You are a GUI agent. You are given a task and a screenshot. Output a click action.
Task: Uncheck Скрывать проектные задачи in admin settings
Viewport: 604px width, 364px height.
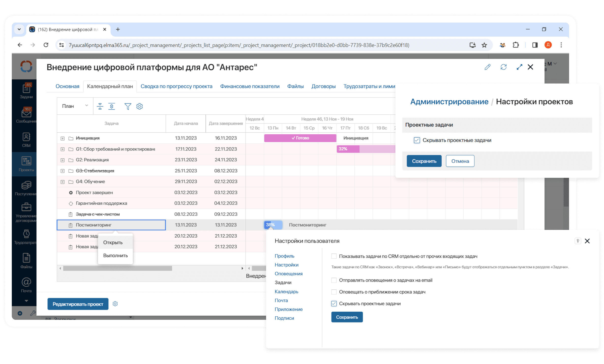pos(417,140)
